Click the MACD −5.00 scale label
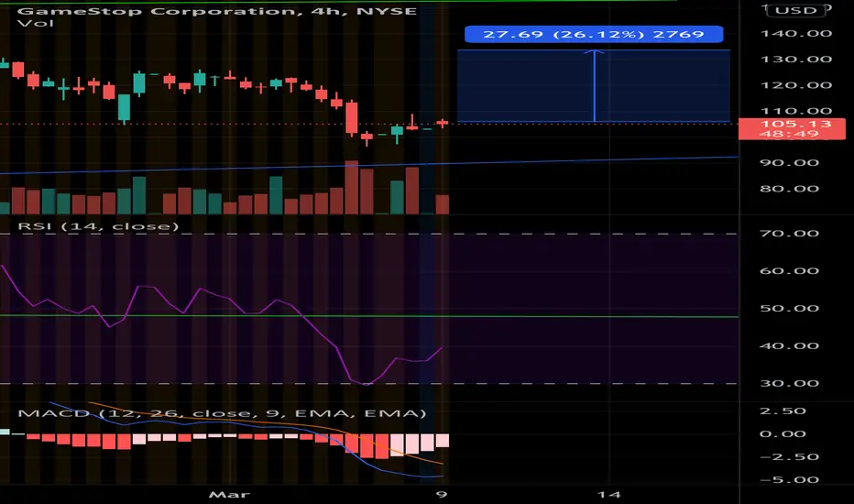854x504 pixels. pyautogui.click(x=789, y=480)
